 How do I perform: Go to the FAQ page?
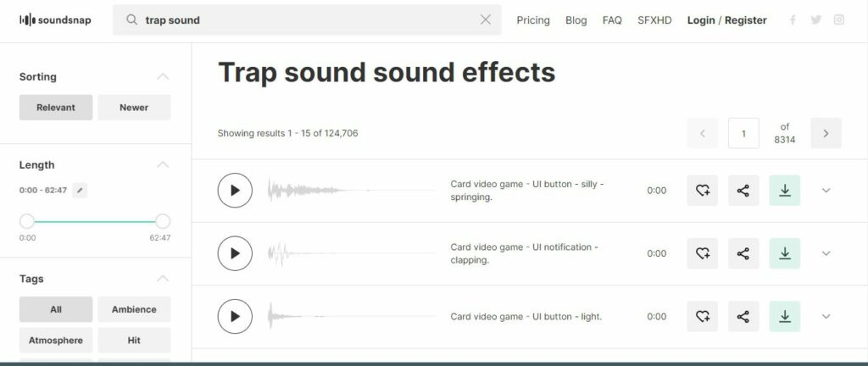pos(612,19)
